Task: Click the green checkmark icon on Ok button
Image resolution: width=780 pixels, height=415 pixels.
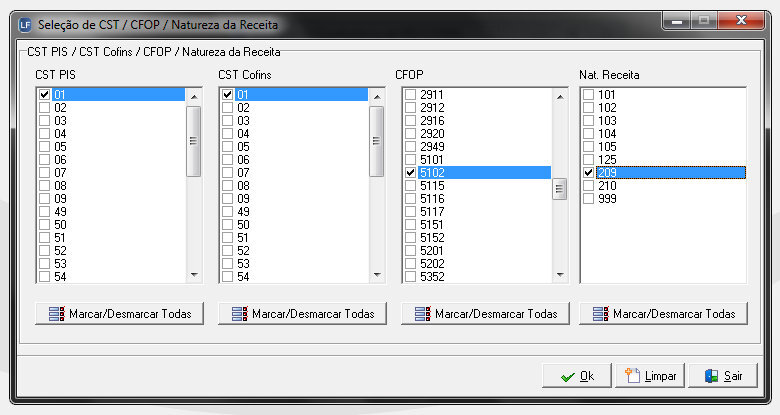Action: 567,377
